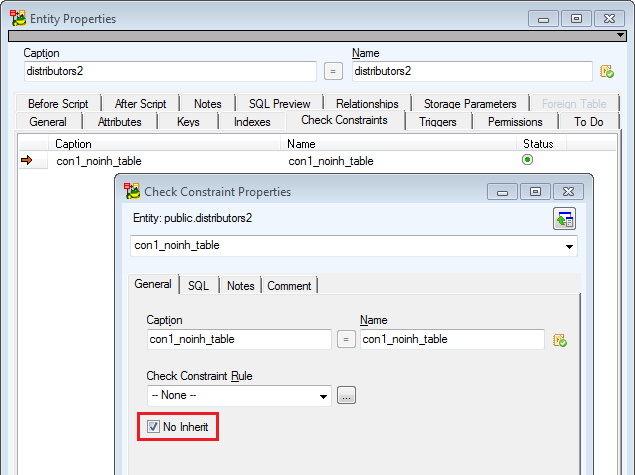Open Comment tab in Check Constraint Properties
The height and width of the screenshot is (475, 635).
click(289, 286)
